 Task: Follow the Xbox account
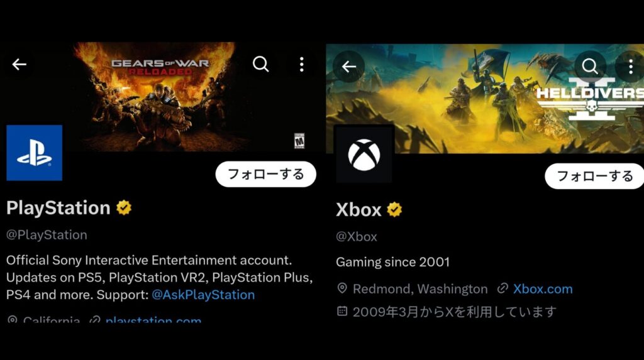click(x=594, y=176)
